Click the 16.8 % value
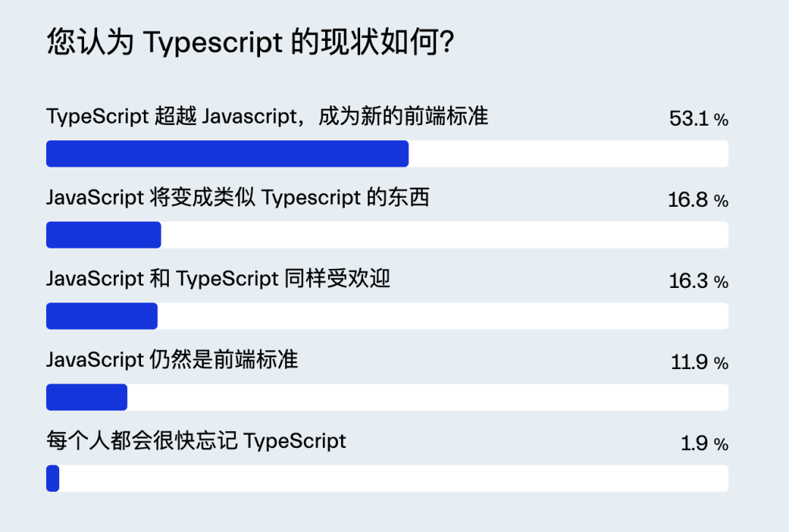The image size is (789, 532). pyautogui.click(x=698, y=200)
